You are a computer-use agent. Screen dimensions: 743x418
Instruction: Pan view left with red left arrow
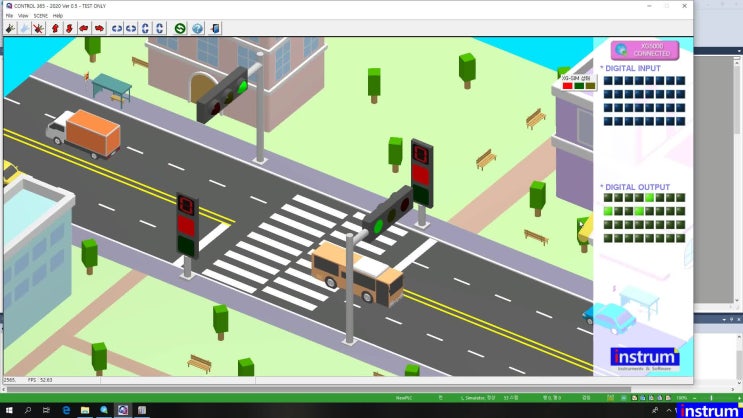(x=84, y=28)
